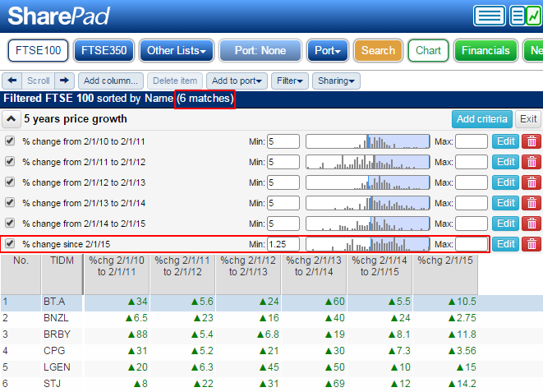Open the Search view
This screenshot has width=543, height=392.
tap(378, 51)
